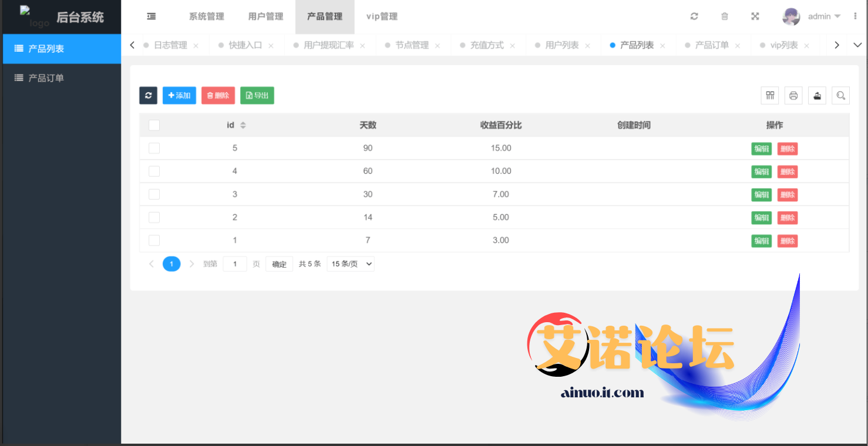
Task: Open vip管理 top menu
Action: tap(382, 16)
